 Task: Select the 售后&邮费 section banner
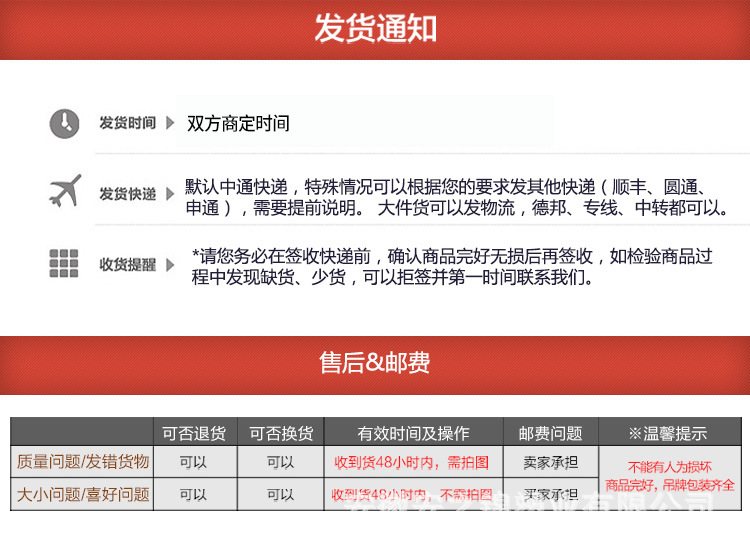[375, 362]
